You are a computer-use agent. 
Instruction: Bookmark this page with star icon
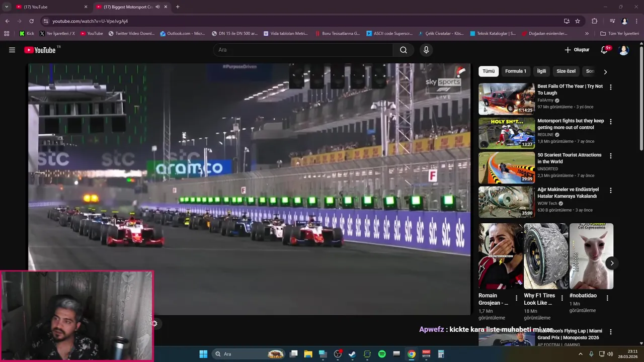pyautogui.click(x=578, y=21)
